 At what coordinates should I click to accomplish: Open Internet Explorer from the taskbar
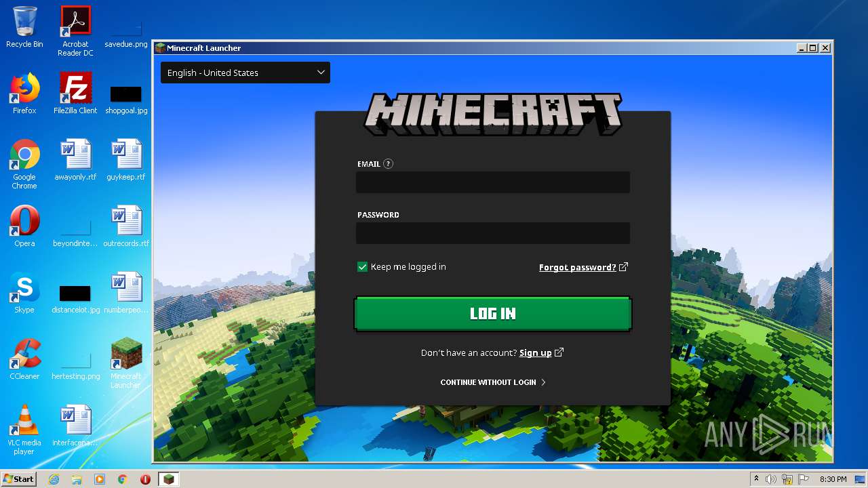click(x=54, y=479)
